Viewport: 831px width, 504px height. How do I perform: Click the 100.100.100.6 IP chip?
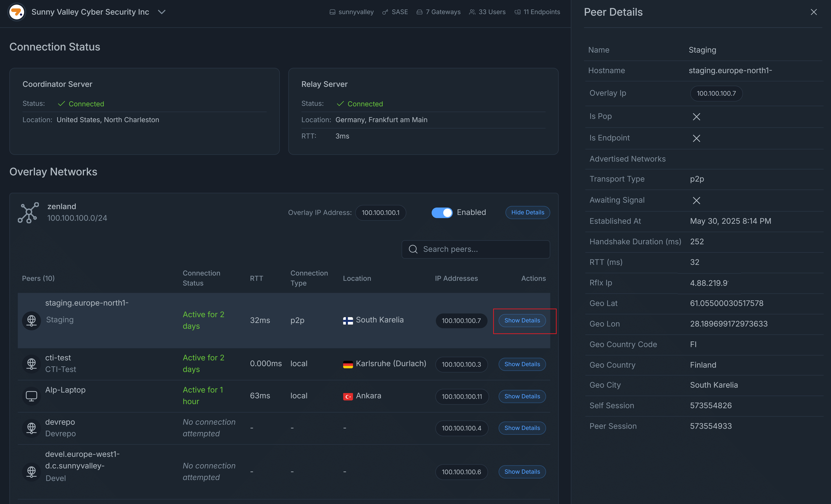click(x=461, y=472)
